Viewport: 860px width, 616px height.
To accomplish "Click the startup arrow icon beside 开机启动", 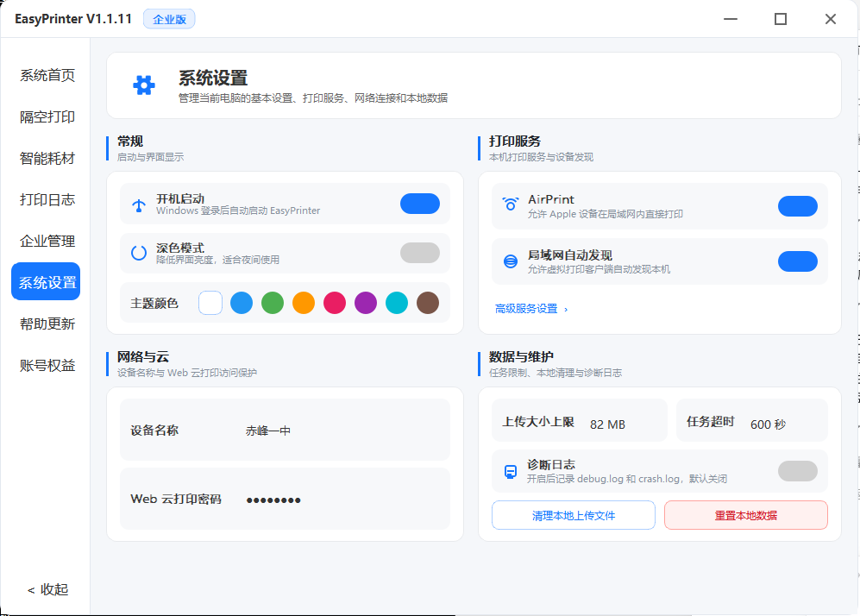I will click(139, 205).
